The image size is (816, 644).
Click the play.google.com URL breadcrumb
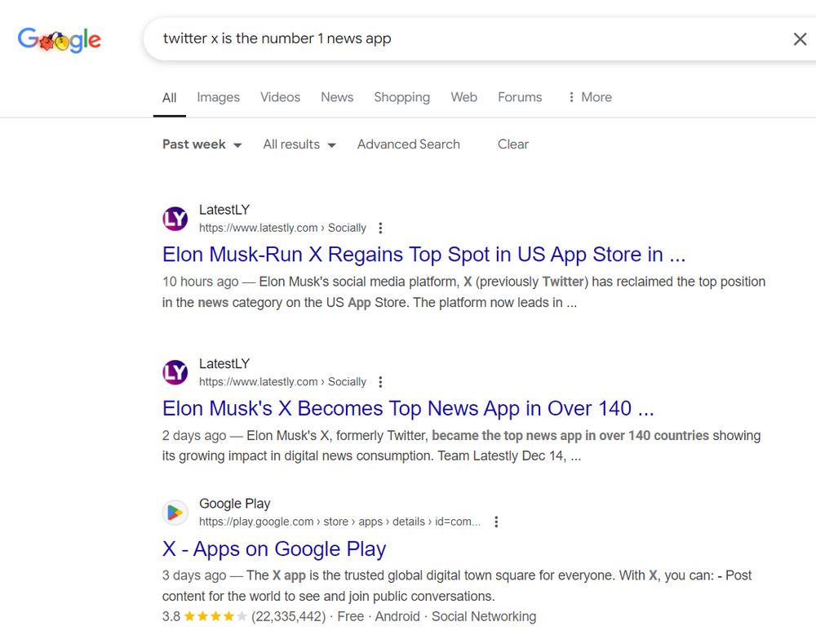(x=339, y=522)
